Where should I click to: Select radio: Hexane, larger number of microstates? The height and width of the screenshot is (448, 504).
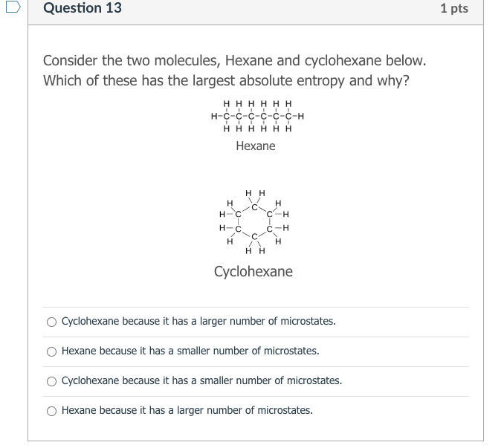click(x=51, y=411)
